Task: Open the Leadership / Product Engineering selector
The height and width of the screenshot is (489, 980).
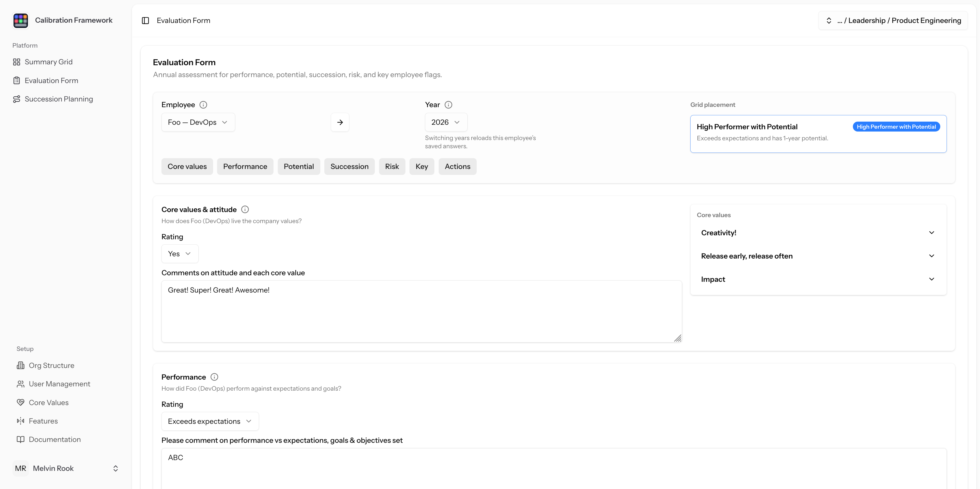Action: click(893, 20)
